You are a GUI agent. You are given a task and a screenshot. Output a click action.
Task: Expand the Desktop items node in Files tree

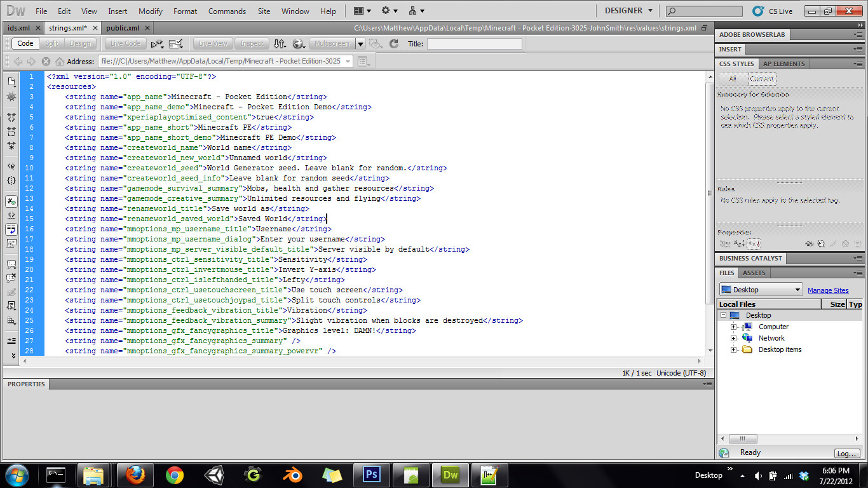(733, 349)
